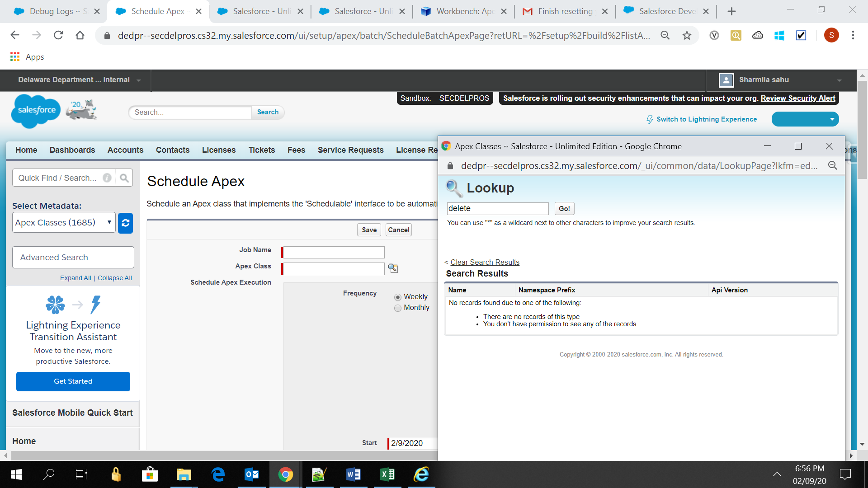Viewport: 868px width, 488px height.
Task: Open the Apex Classes metadata dropdown
Action: pos(64,223)
